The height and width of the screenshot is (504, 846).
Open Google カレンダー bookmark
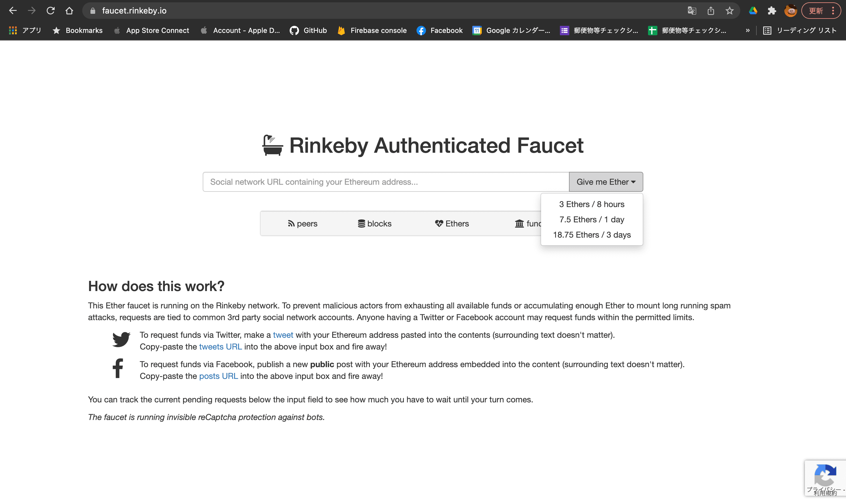(x=511, y=31)
